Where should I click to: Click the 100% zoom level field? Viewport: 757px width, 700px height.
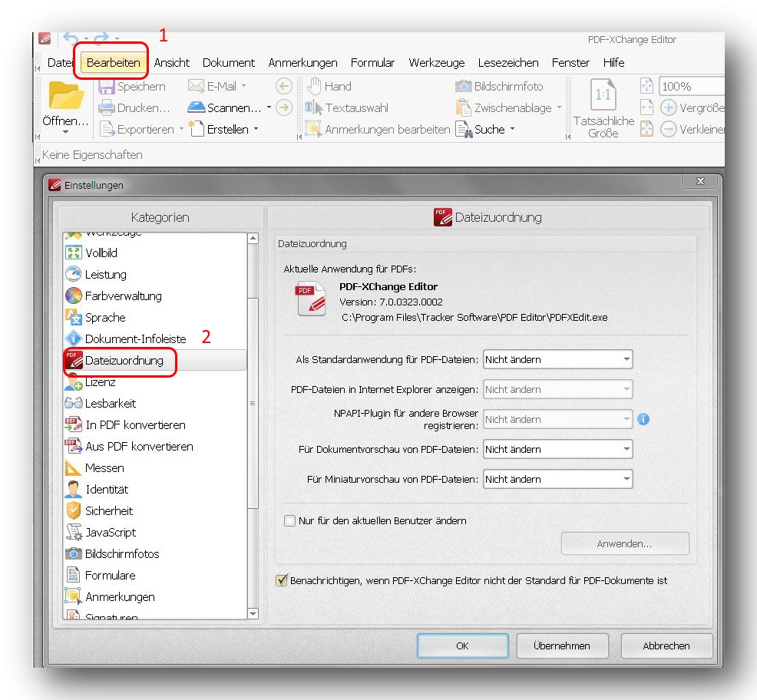pos(691,87)
